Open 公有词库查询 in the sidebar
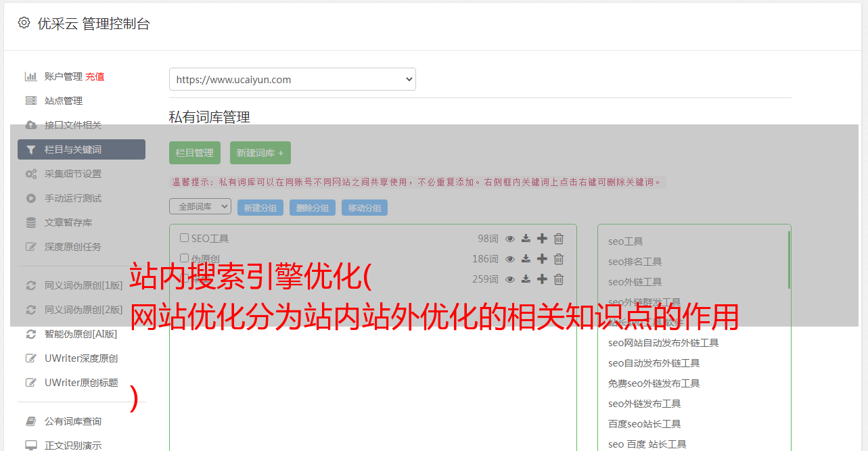Image resolution: width=868 pixels, height=451 pixels. tap(73, 421)
